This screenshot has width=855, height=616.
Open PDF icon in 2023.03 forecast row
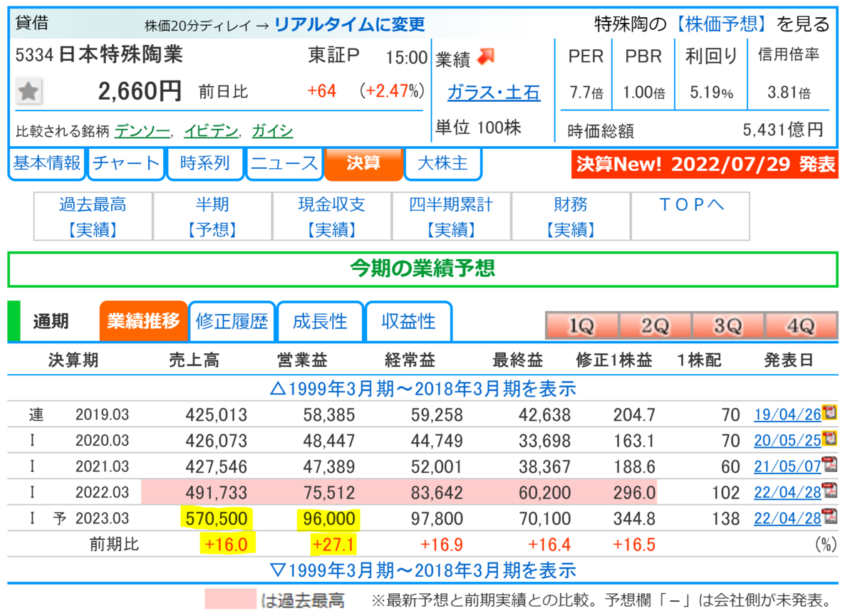(829, 517)
